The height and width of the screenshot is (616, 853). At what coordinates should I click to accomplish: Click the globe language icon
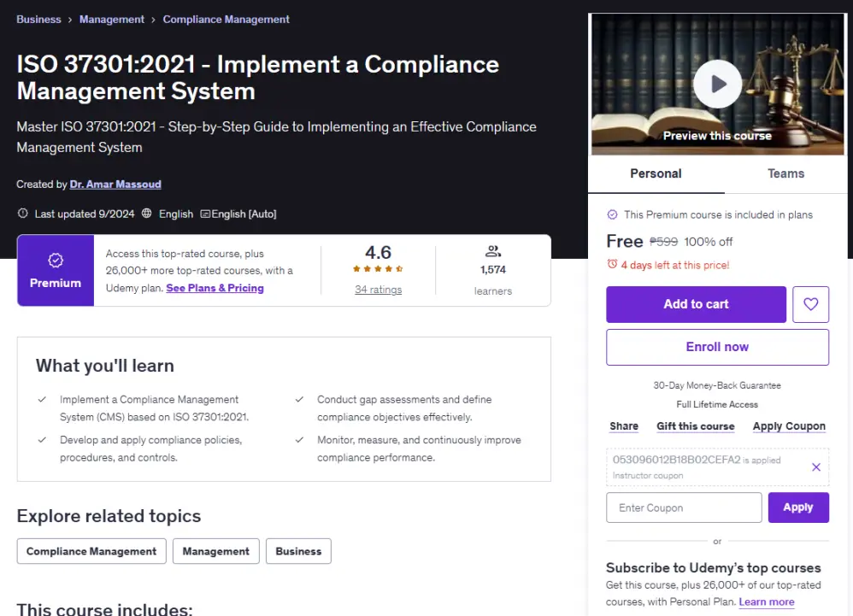point(146,214)
